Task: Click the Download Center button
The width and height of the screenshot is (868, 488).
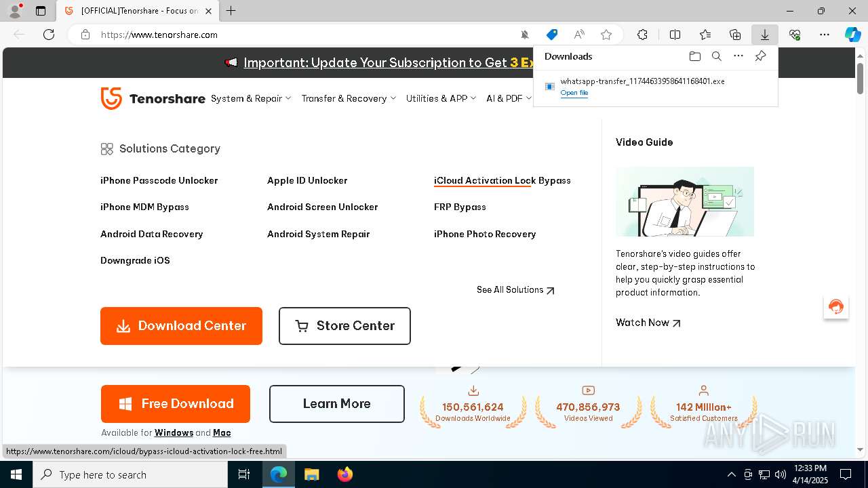Action: (x=181, y=326)
